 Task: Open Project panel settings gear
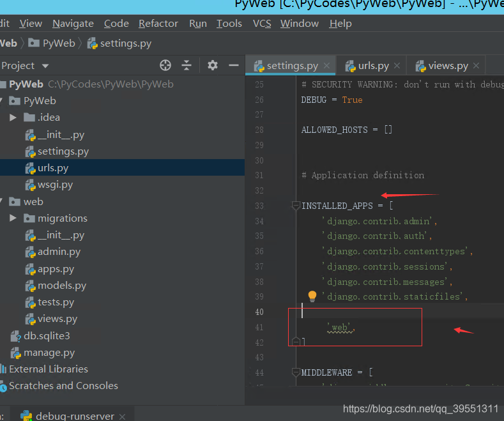click(x=213, y=65)
